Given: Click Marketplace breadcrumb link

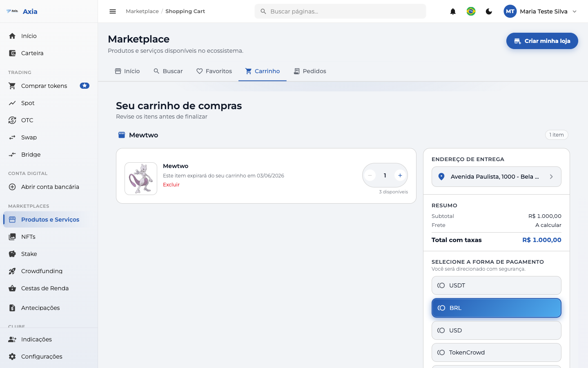Looking at the screenshot, I should click(142, 11).
